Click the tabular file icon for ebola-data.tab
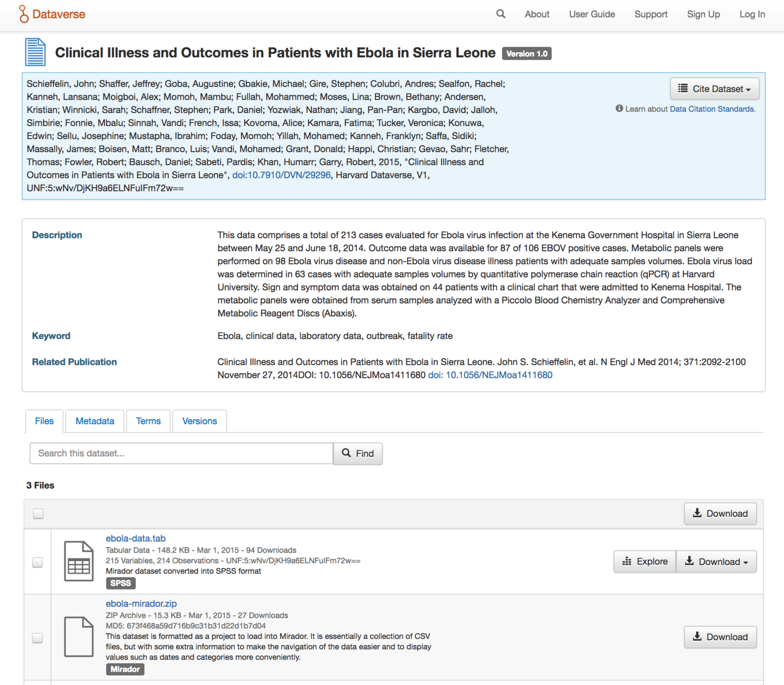 pos(79,561)
